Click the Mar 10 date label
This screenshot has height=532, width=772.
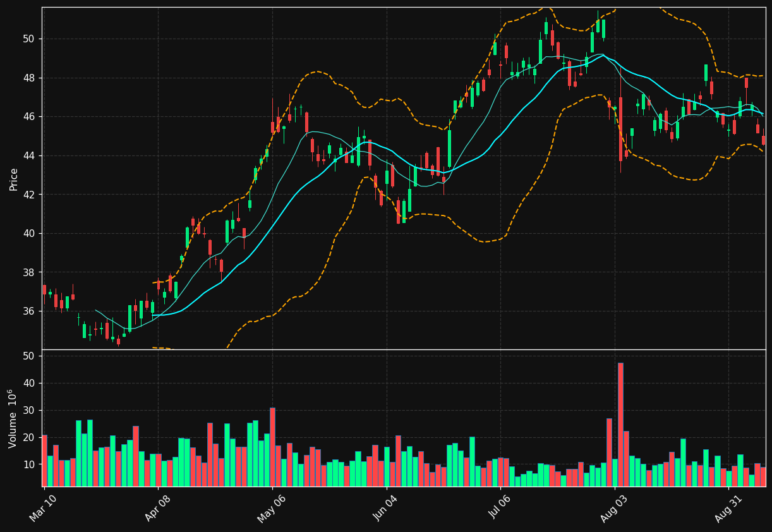pos(42,508)
